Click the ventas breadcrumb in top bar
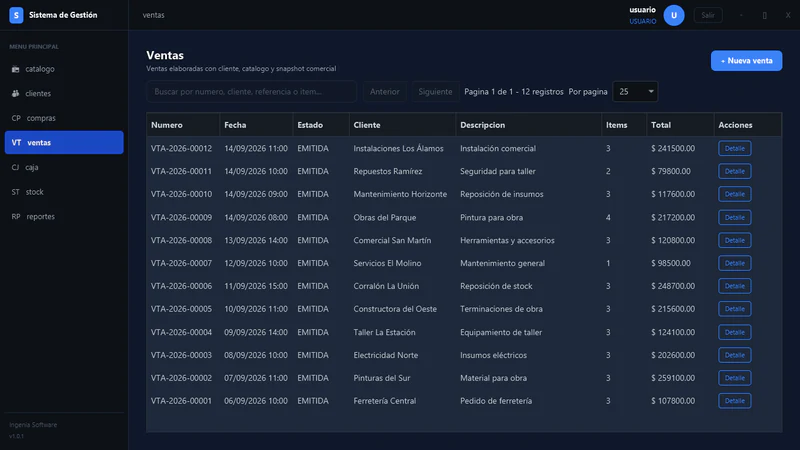 coord(154,15)
